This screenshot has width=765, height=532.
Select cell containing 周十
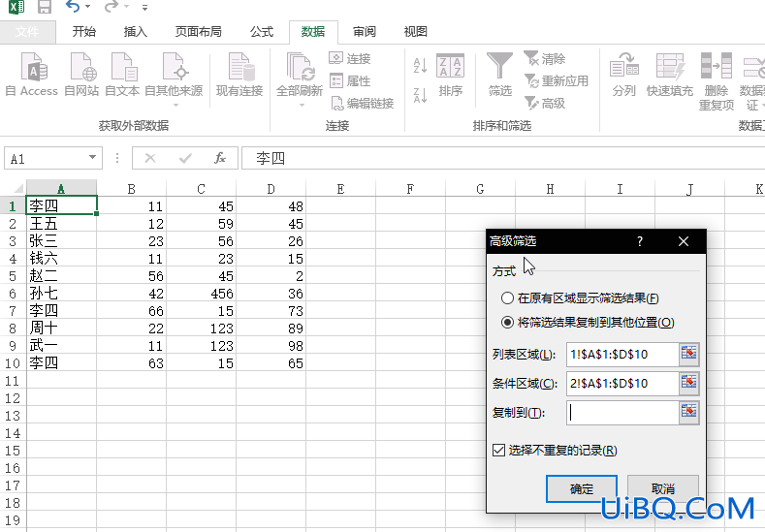click(61, 329)
